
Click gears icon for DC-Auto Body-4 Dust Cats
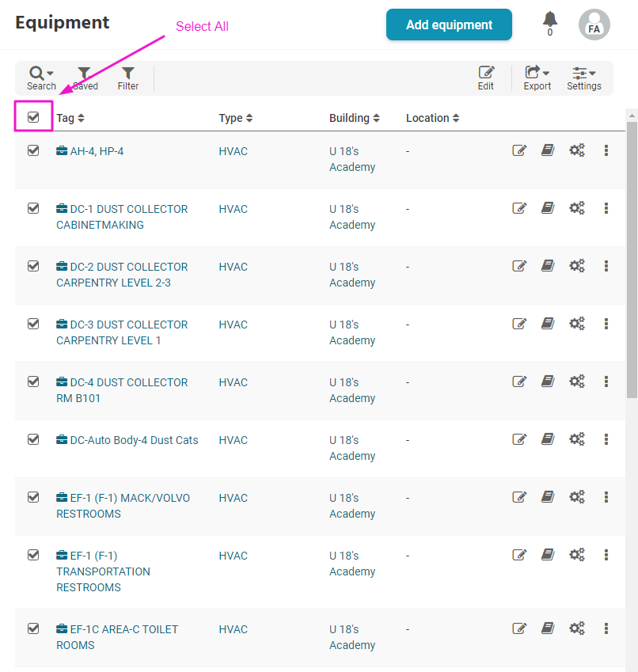[577, 440]
